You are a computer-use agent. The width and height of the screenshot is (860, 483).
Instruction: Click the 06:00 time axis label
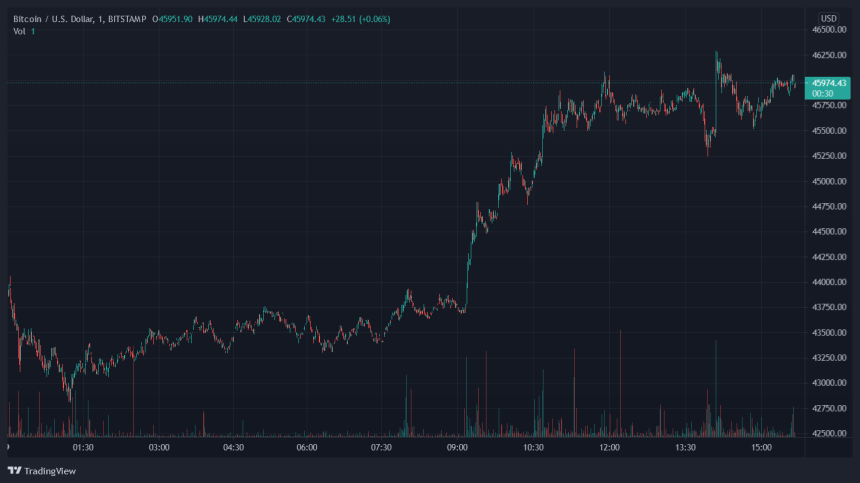307,448
